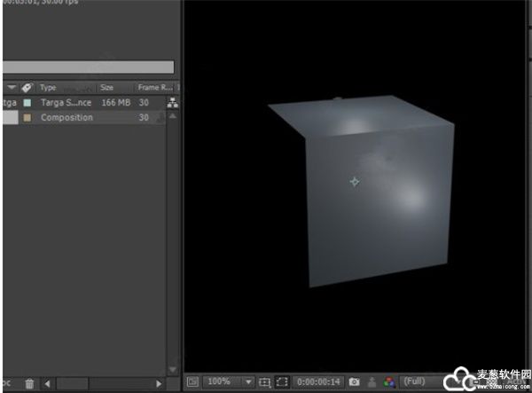Delete selected item with trash icon
This screenshot has width=532, height=393.
click(x=29, y=383)
